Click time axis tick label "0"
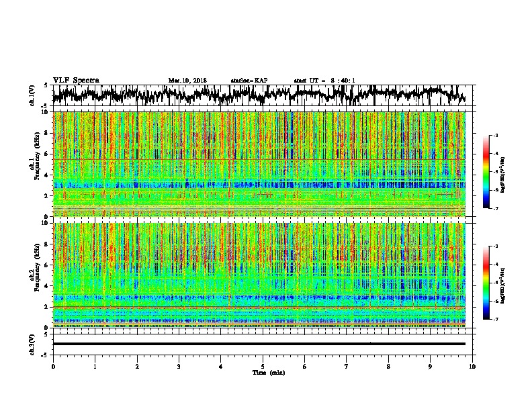Image resolution: width=532 pixels, height=411 pixels. 53,367
